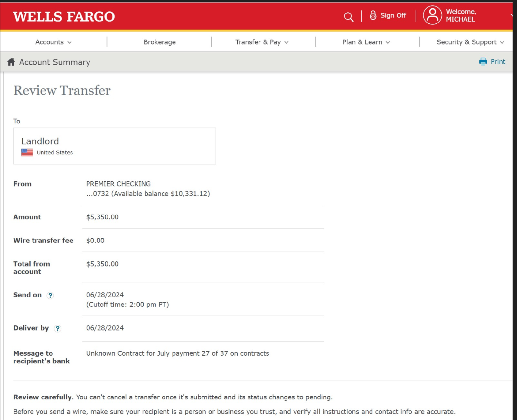Select the Brokerage menu item

(x=160, y=42)
